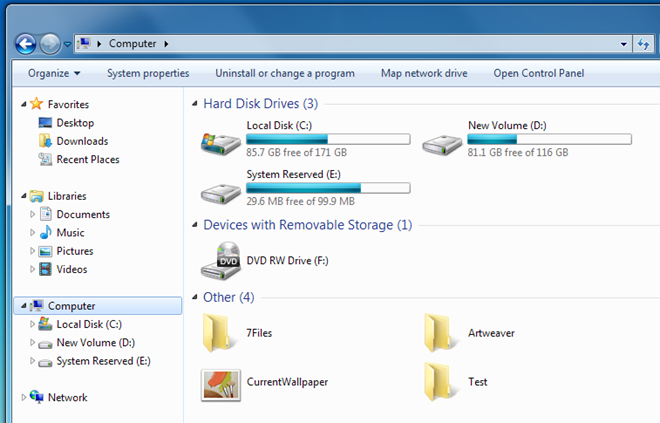Click Devices with Removable Storage (1) heading

(308, 225)
